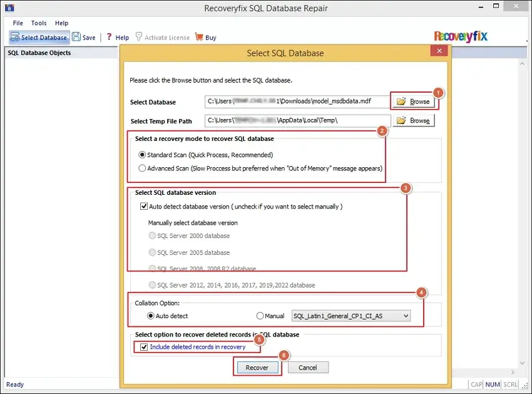Choose the Standard Scan recovery mode

pyautogui.click(x=142, y=155)
